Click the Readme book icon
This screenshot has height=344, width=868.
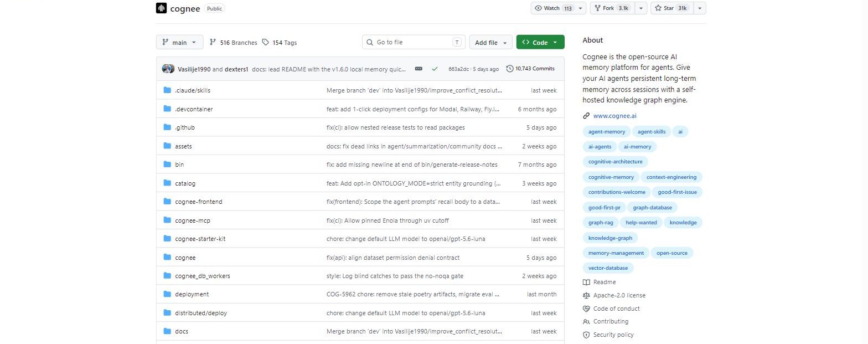point(586,283)
